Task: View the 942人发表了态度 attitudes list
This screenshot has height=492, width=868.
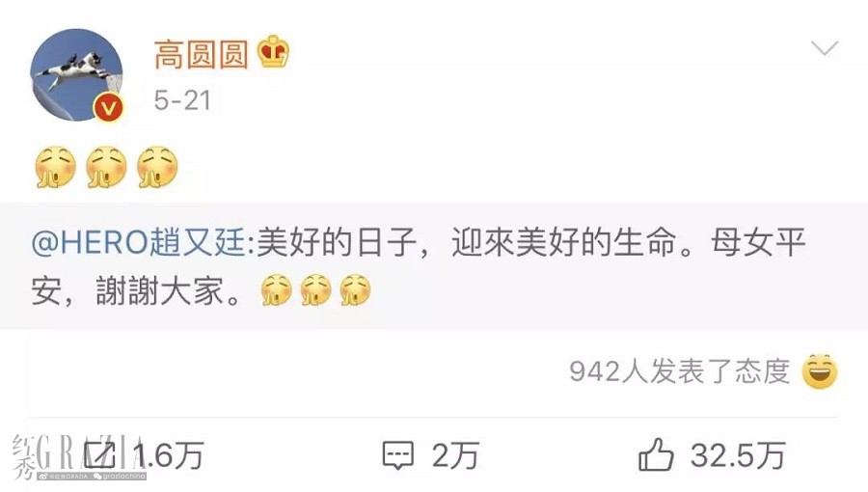Action: [679, 370]
